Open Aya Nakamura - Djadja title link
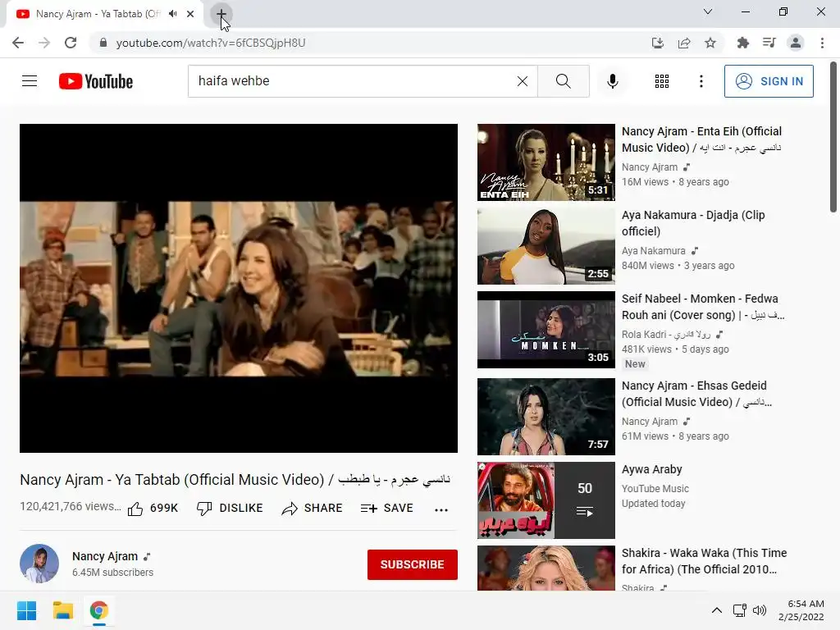Viewport: 840px width, 630px height. (x=693, y=223)
